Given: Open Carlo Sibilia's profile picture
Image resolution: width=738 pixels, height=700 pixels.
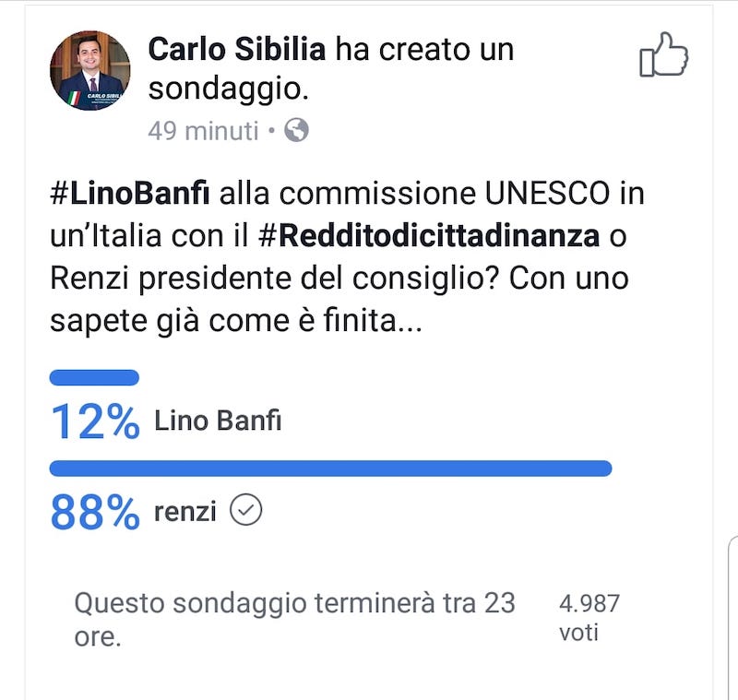Looking at the screenshot, I should 89,71.
